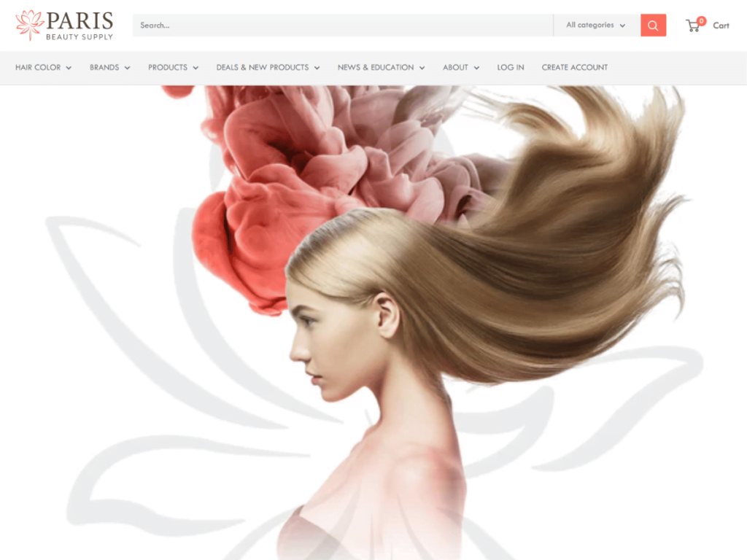Expand the About menu

point(461,68)
